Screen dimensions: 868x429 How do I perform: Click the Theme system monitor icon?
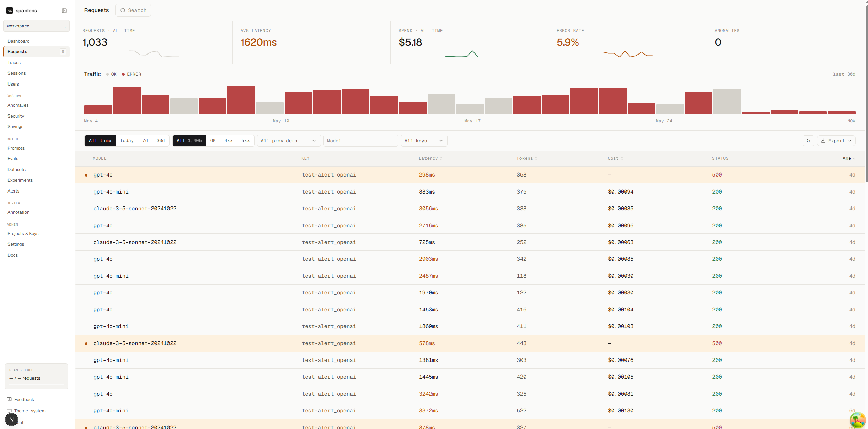[x=9, y=411]
